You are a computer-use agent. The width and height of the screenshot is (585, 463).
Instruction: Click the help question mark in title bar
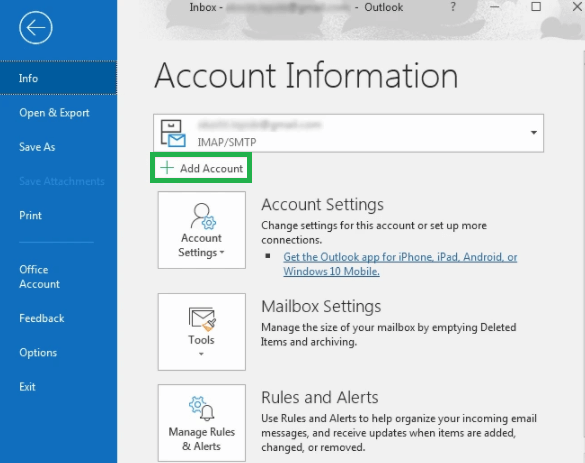(x=453, y=7)
